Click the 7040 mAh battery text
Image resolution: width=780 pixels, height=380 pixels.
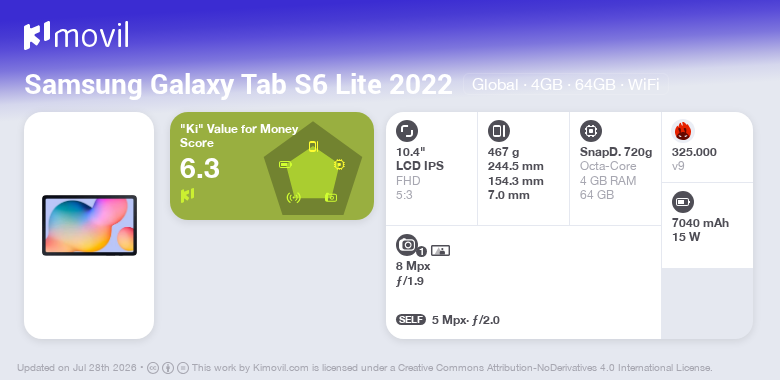click(700, 223)
